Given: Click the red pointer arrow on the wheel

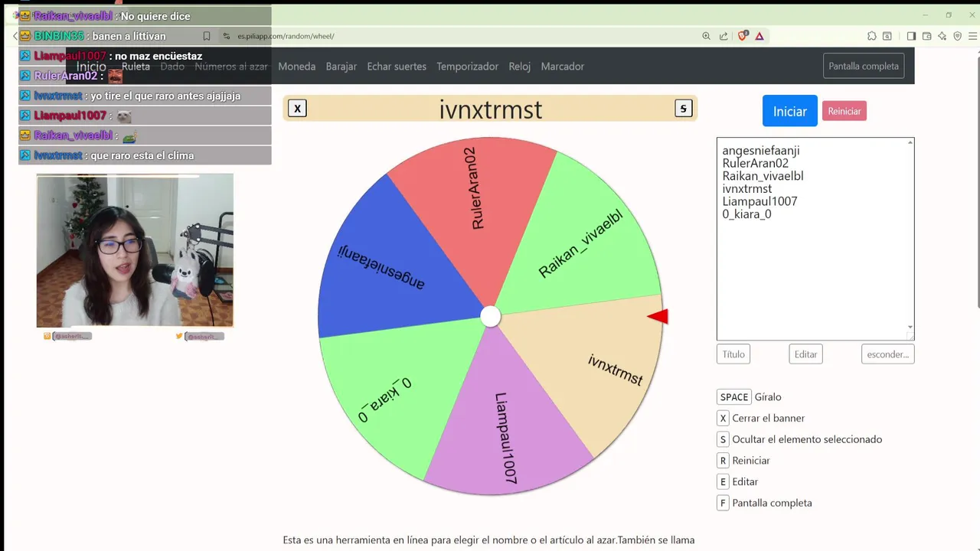Looking at the screenshot, I should point(658,316).
